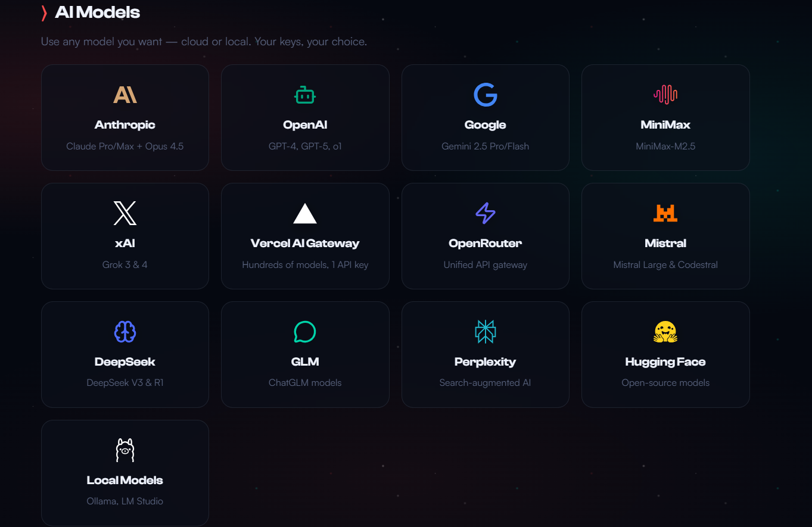Click the Hugging Face title text
Screen dimensions: 812x527
pos(665,362)
